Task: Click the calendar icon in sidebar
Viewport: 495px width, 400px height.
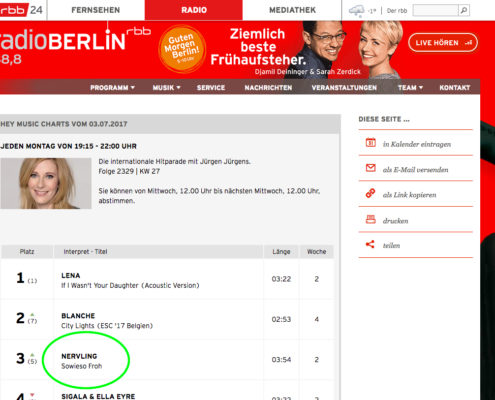Action: click(x=370, y=142)
